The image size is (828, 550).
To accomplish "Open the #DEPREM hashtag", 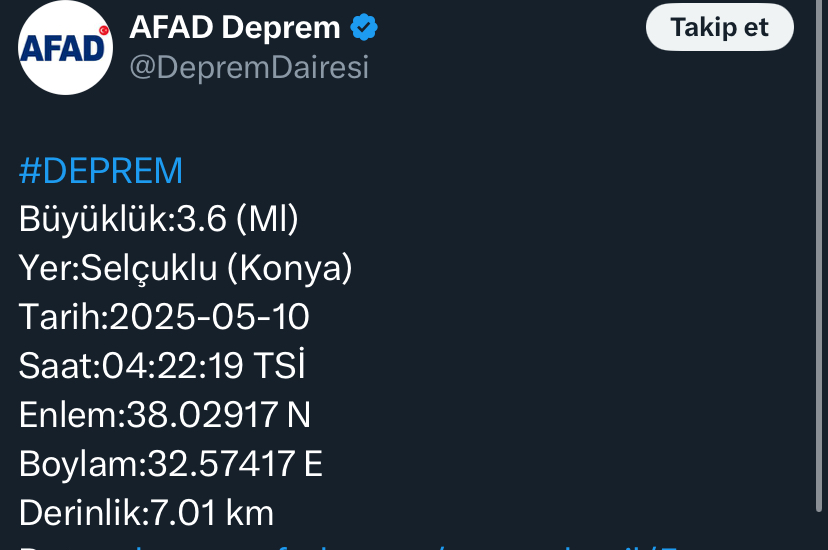I will tap(101, 171).
